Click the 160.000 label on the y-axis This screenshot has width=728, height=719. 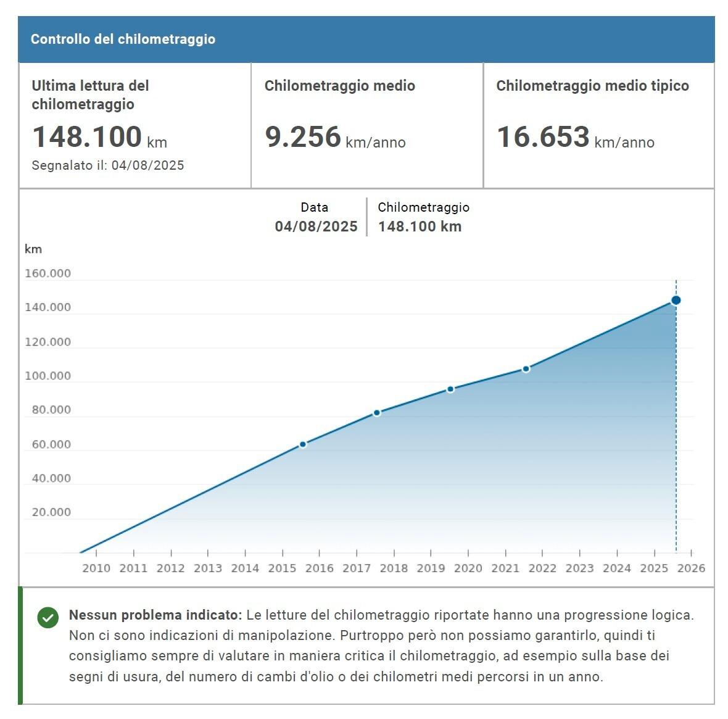(x=48, y=273)
